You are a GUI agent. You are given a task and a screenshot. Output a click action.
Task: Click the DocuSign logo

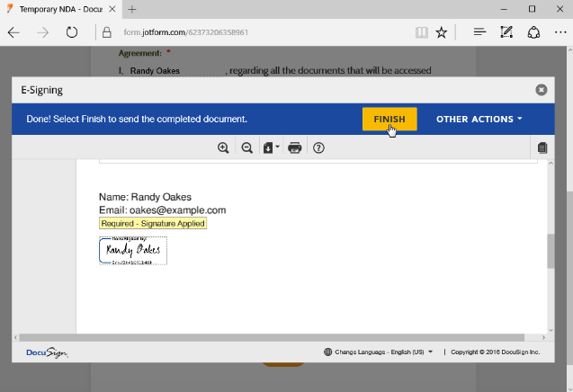[46, 352]
